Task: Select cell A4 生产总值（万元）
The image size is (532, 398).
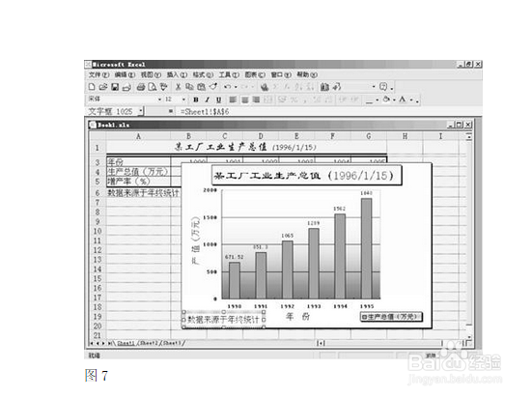Action: coord(138,172)
